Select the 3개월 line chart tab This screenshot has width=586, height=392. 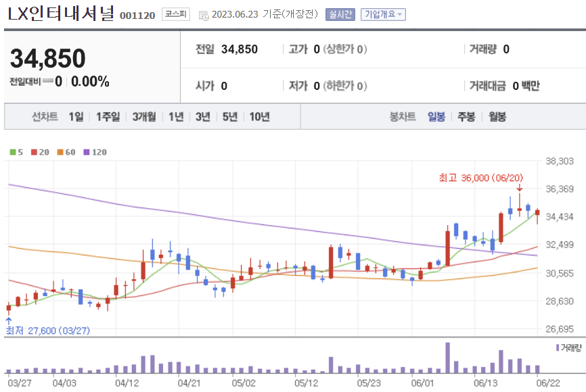(x=144, y=117)
